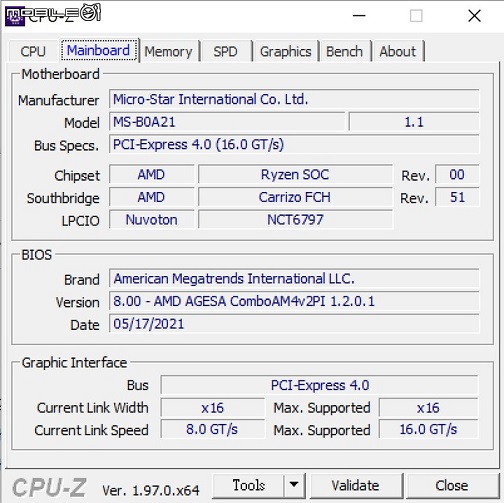Image resolution: width=504 pixels, height=503 pixels.
Task: Click the Tools button
Action: (x=249, y=485)
